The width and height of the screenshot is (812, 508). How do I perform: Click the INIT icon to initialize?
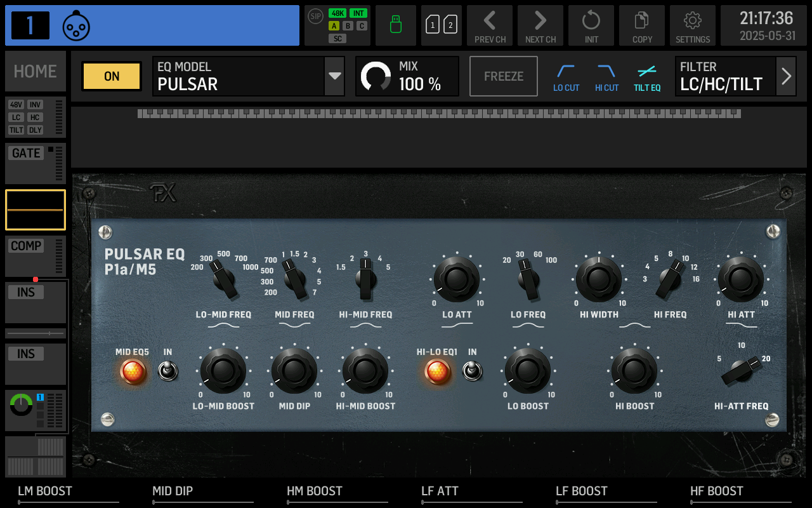click(x=591, y=25)
